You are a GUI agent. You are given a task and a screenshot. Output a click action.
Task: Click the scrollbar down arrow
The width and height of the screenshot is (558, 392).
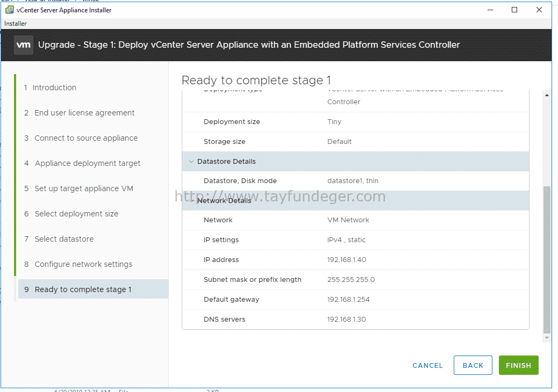tap(547, 338)
